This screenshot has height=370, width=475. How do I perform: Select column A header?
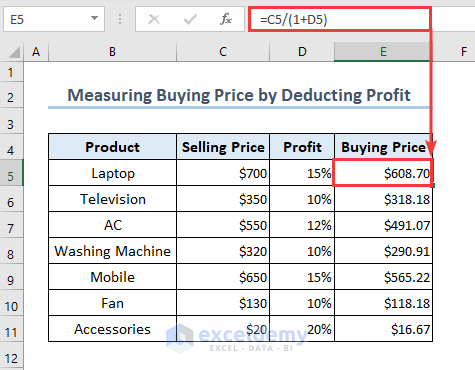[x=36, y=52]
